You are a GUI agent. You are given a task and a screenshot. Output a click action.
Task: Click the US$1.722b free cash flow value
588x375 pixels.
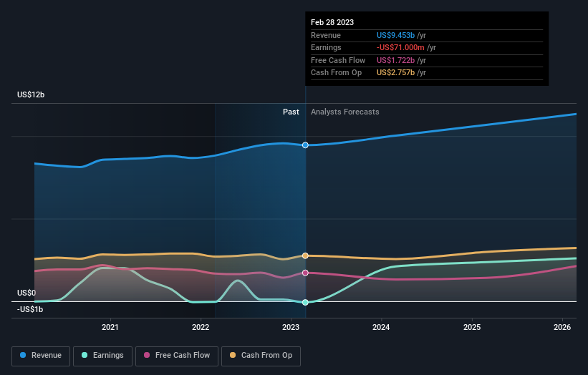[x=395, y=60]
